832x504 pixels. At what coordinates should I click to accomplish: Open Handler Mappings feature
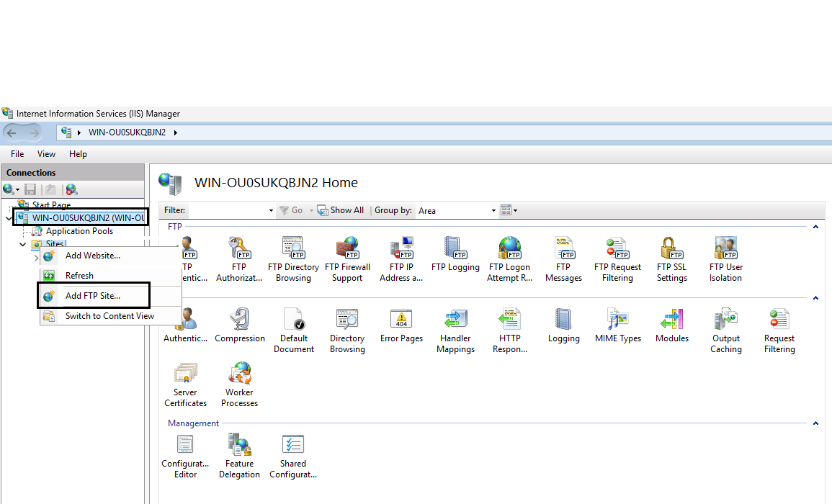(x=455, y=322)
